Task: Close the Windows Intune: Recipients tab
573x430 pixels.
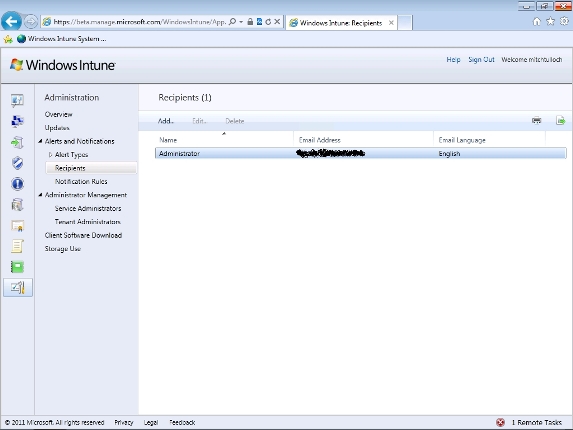Action: tap(391, 23)
